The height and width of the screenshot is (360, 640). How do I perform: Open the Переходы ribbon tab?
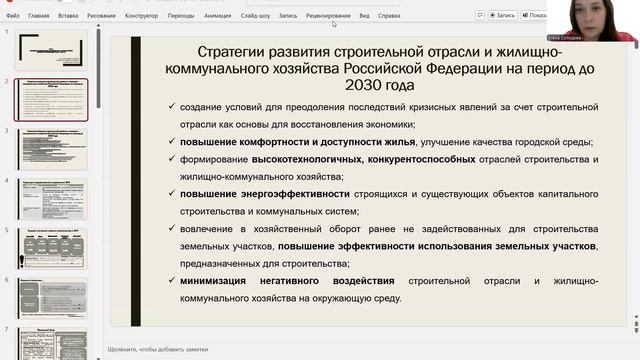(181, 16)
